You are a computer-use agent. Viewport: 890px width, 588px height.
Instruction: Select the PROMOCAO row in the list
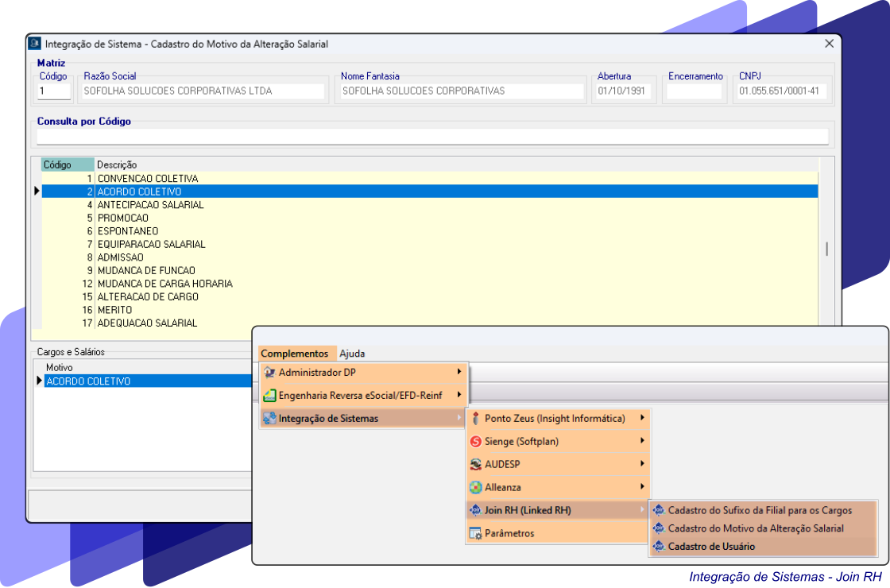[x=123, y=218]
